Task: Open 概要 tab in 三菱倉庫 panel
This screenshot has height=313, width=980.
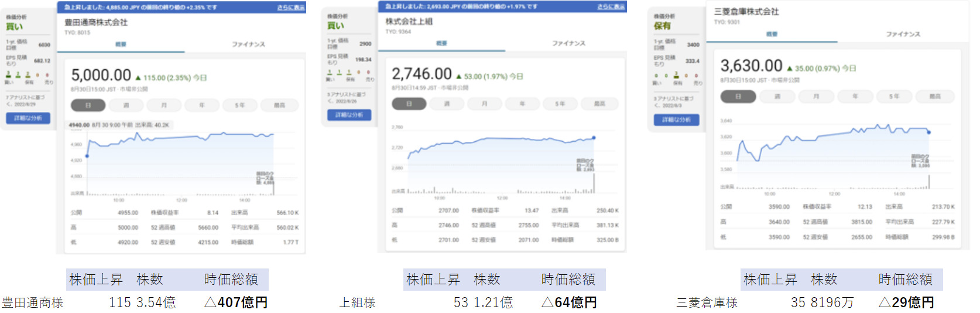Action: coord(772,35)
